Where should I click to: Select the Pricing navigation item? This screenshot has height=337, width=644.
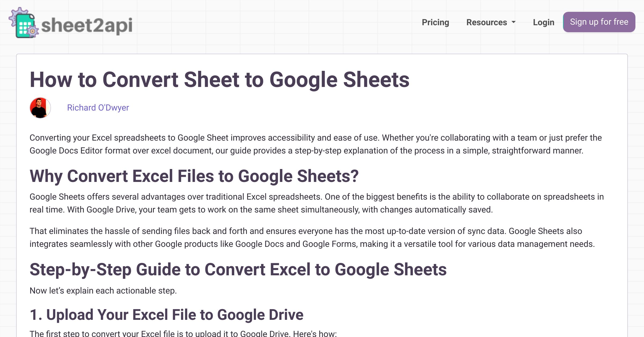pos(434,22)
